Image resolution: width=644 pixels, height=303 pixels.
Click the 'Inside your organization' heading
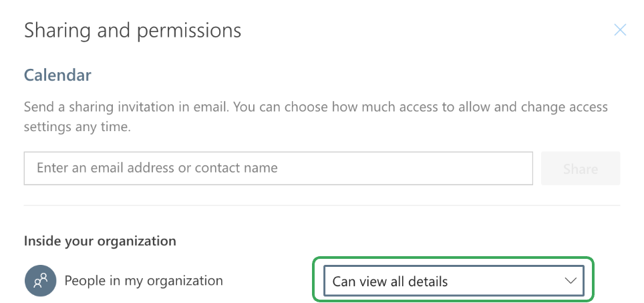point(100,241)
